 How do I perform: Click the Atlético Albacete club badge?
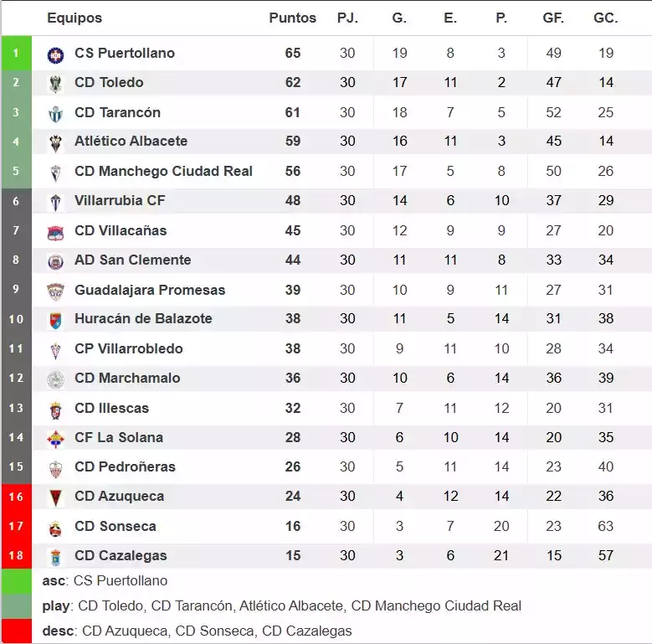(55, 142)
